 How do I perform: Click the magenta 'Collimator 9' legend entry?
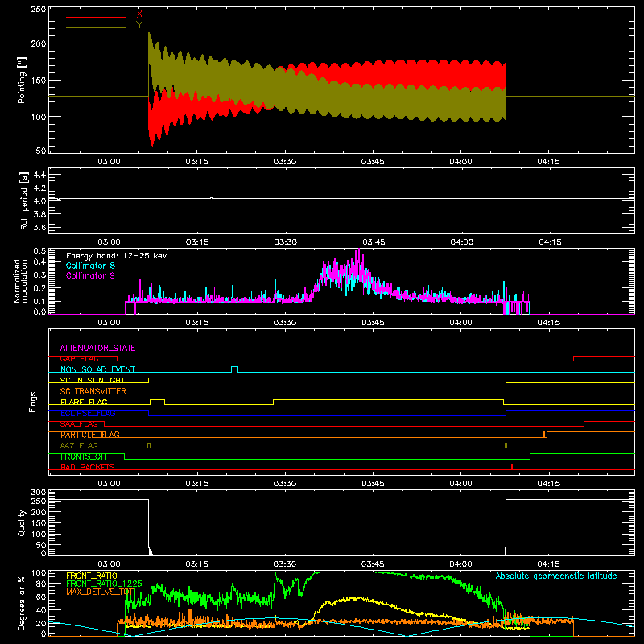tap(90, 275)
